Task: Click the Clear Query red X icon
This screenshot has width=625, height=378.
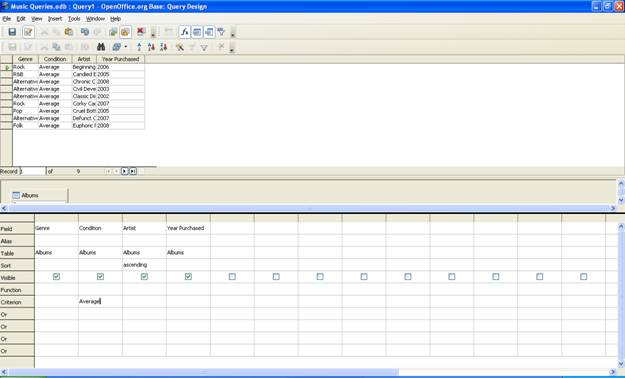Action: tap(141, 32)
